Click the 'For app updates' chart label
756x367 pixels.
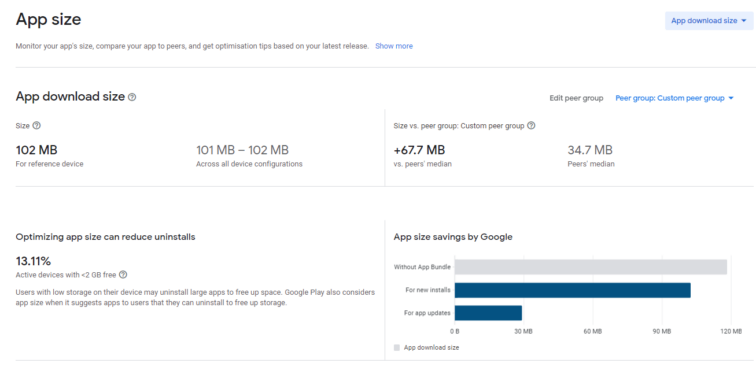click(427, 313)
